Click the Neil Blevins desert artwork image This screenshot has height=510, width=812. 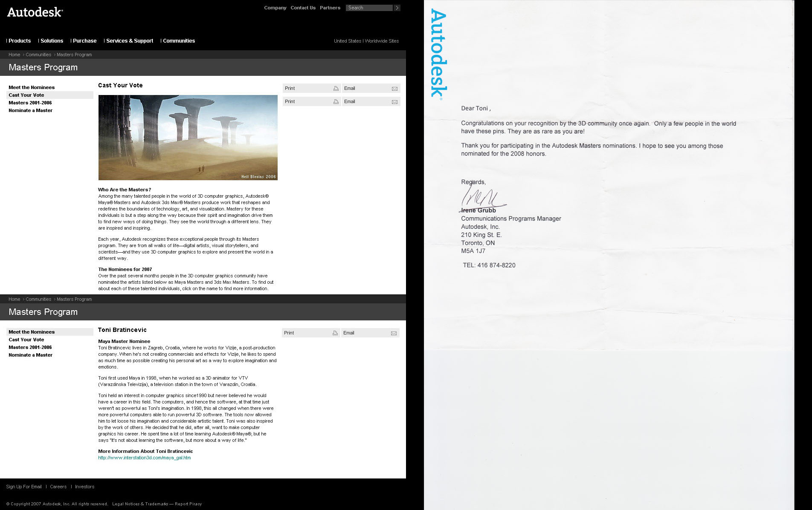tap(188, 137)
